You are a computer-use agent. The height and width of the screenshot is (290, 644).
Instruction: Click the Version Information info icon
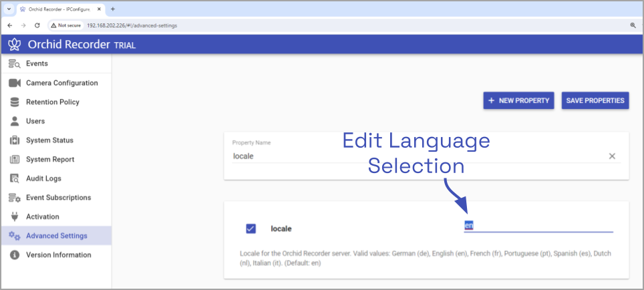tap(15, 255)
